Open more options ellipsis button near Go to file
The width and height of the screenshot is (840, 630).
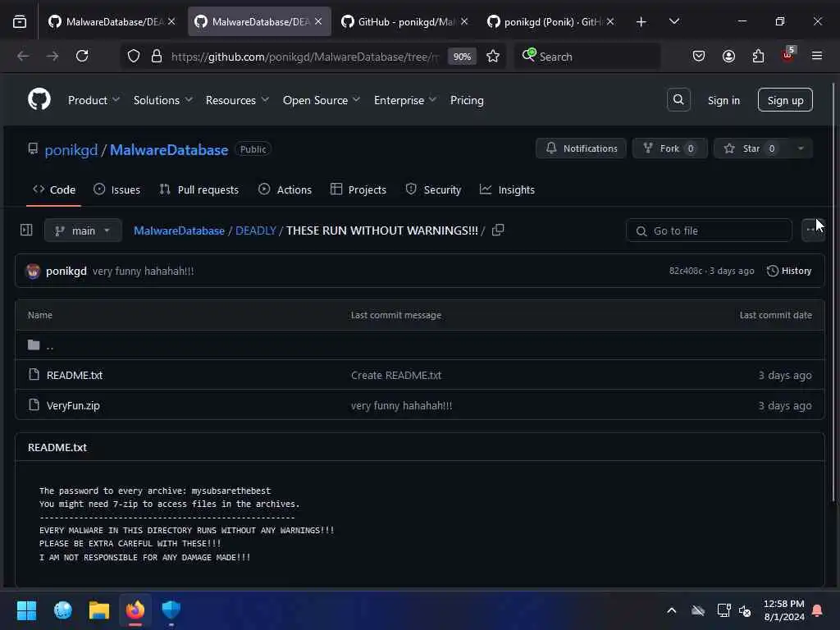(x=812, y=231)
